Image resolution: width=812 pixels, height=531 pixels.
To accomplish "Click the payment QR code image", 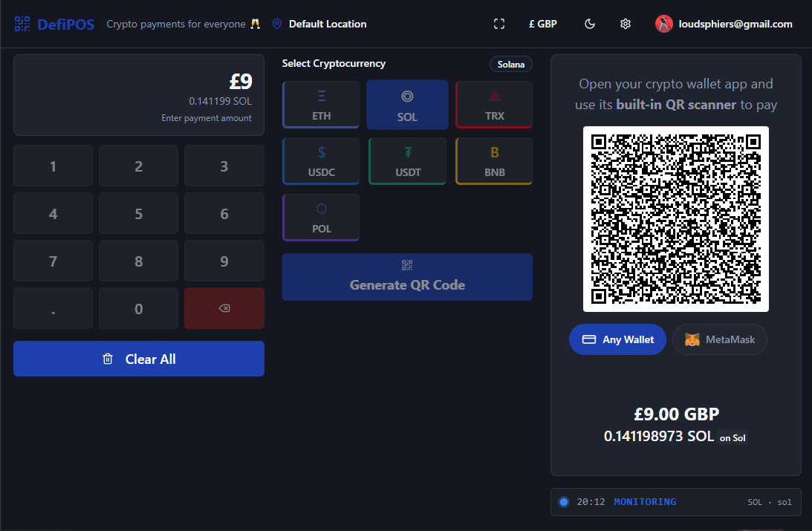I will point(676,219).
